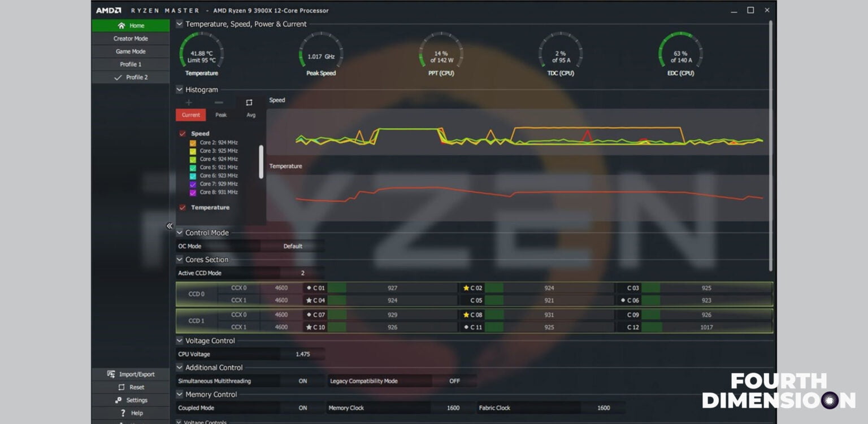Toggle the Core 2 speed checkbox
868x424 pixels.
[x=193, y=143]
